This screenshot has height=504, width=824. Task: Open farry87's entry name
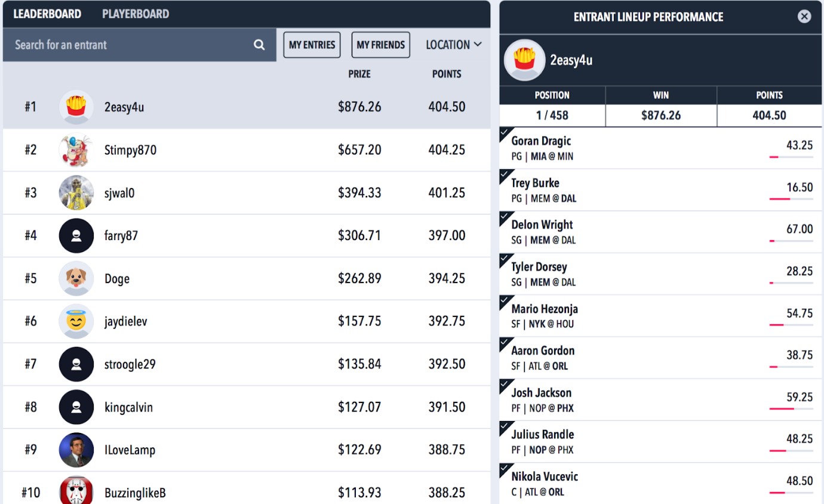point(121,236)
